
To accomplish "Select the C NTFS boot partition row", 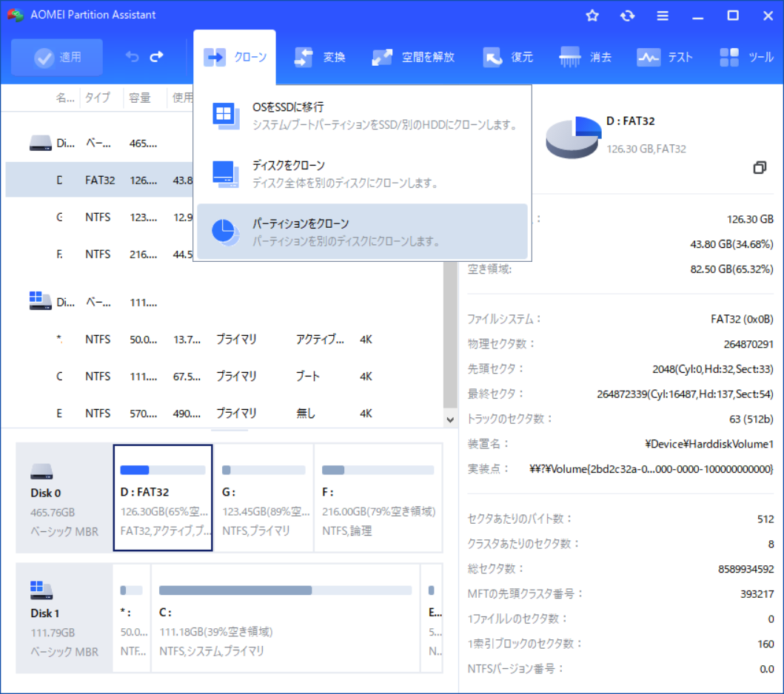I will pos(224,377).
